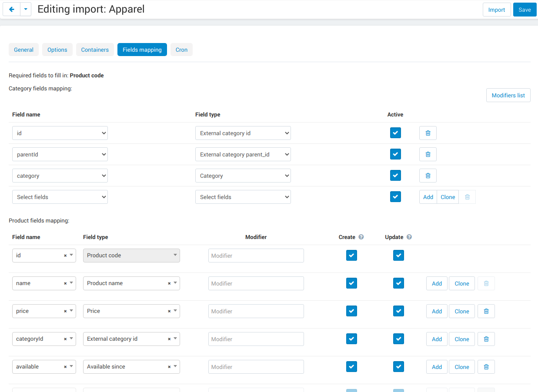538x392 pixels.
Task: Clear the Product name field type
Action: pyautogui.click(x=169, y=283)
